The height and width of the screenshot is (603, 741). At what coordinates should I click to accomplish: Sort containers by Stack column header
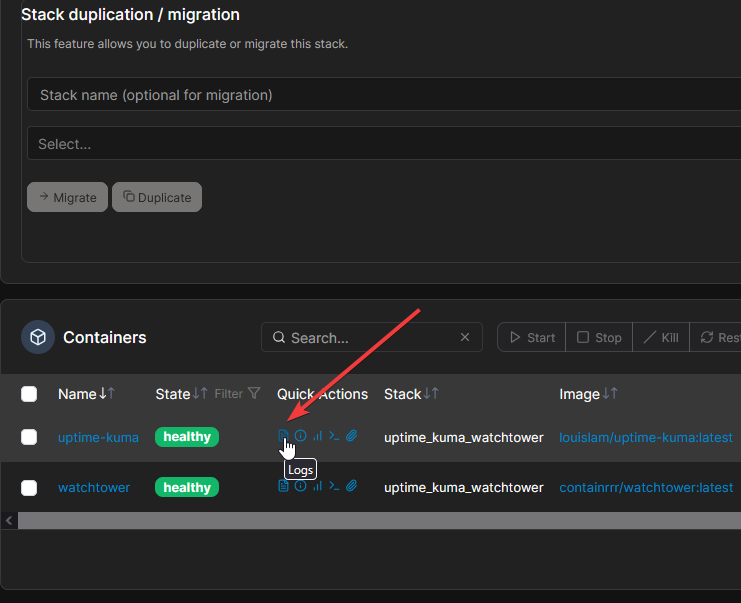tap(403, 394)
